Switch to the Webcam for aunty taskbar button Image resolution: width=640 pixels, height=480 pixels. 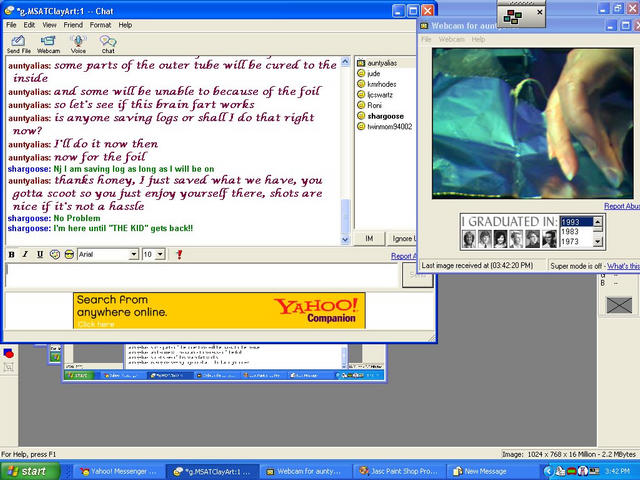coord(304,471)
